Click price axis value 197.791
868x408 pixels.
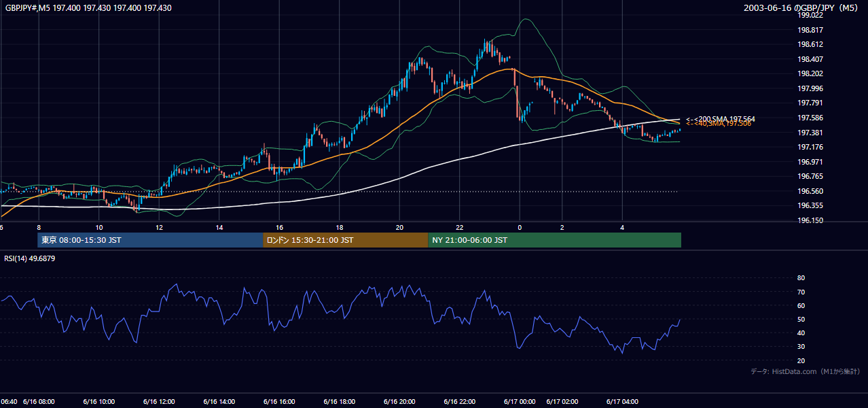click(x=810, y=103)
